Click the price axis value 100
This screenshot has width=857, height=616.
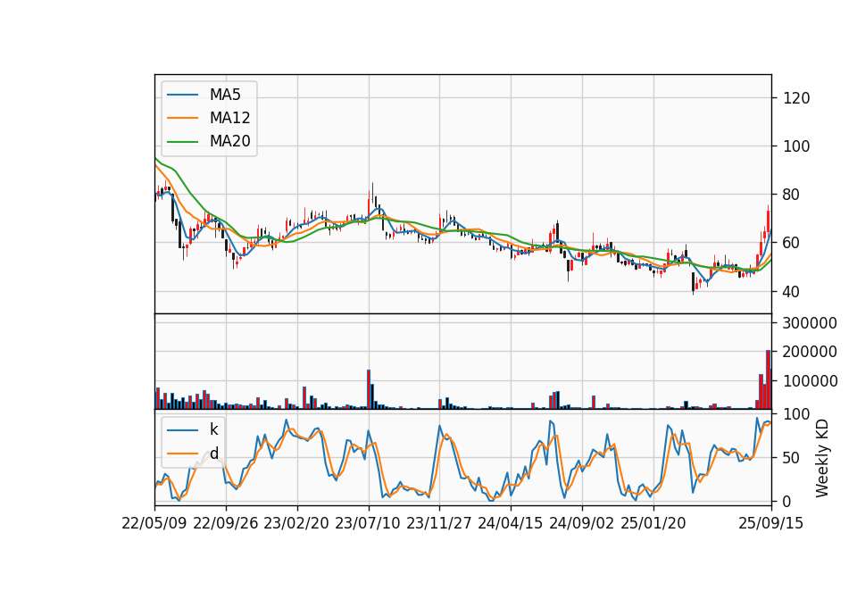tap(796, 146)
